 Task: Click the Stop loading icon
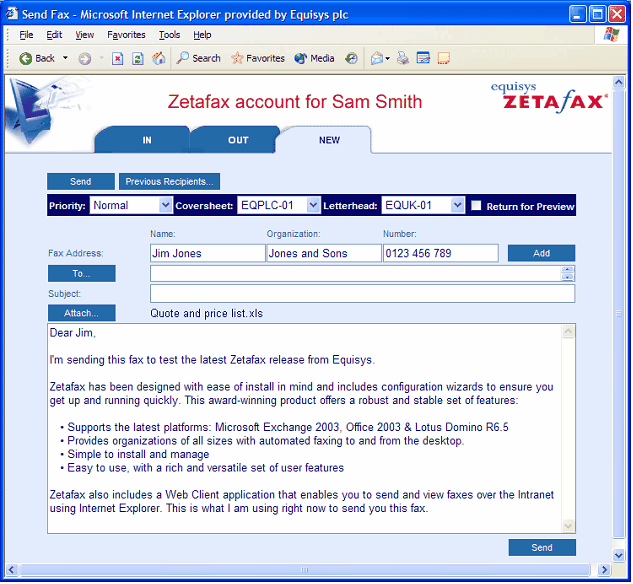click(117, 59)
